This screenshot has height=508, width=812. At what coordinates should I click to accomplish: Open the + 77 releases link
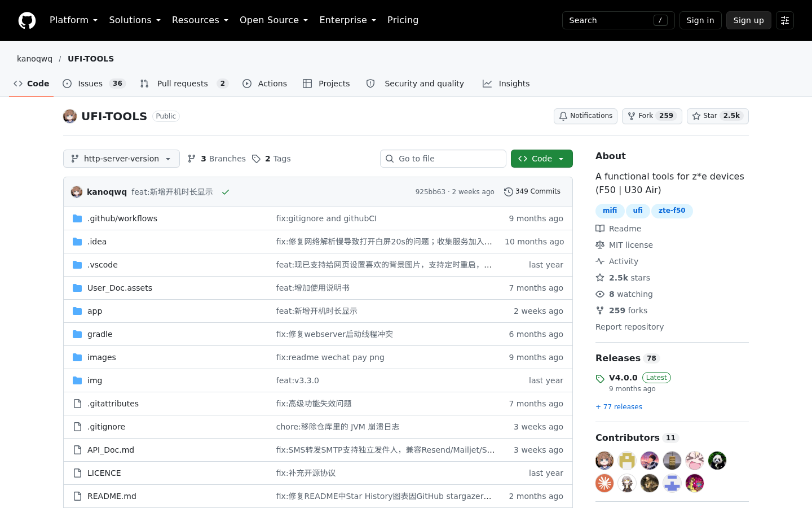pos(619,407)
